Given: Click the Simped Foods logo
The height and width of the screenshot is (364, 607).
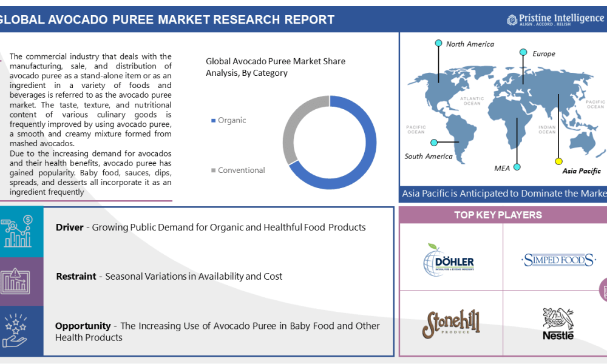Looking at the screenshot, I should click(x=558, y=260).
